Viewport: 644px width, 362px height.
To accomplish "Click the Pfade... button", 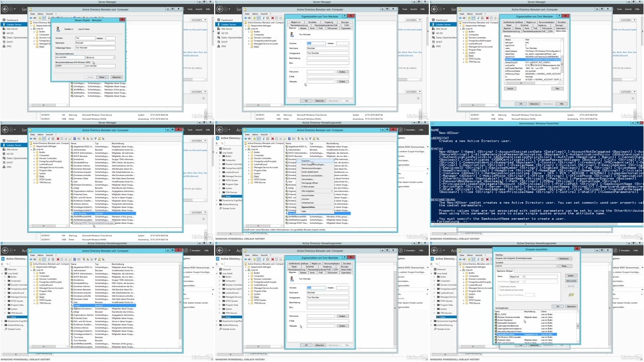I will [565, 266].
